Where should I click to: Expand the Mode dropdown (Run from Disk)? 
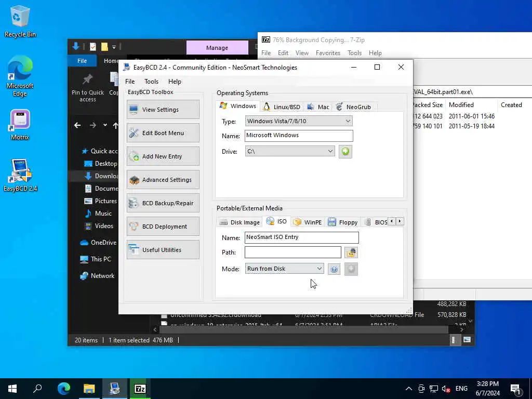284,269
